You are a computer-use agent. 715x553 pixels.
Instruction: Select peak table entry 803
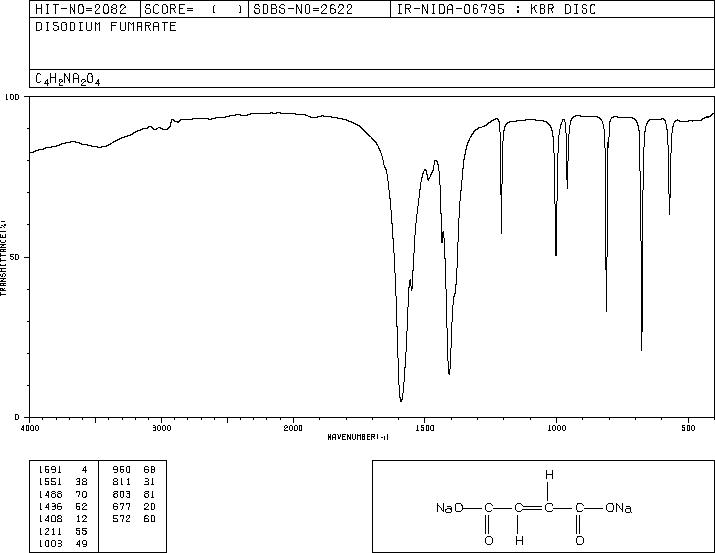point(122,494)
